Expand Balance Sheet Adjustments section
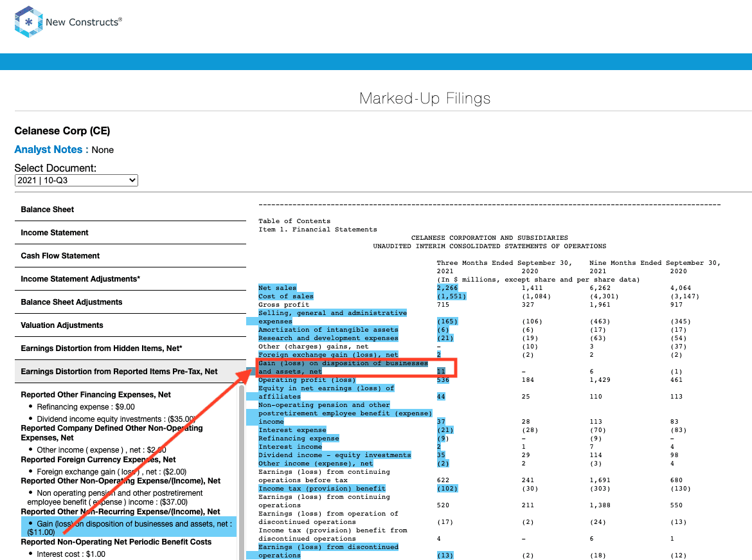Viewport: 752px width, 560px height. (x=130, y=302)
